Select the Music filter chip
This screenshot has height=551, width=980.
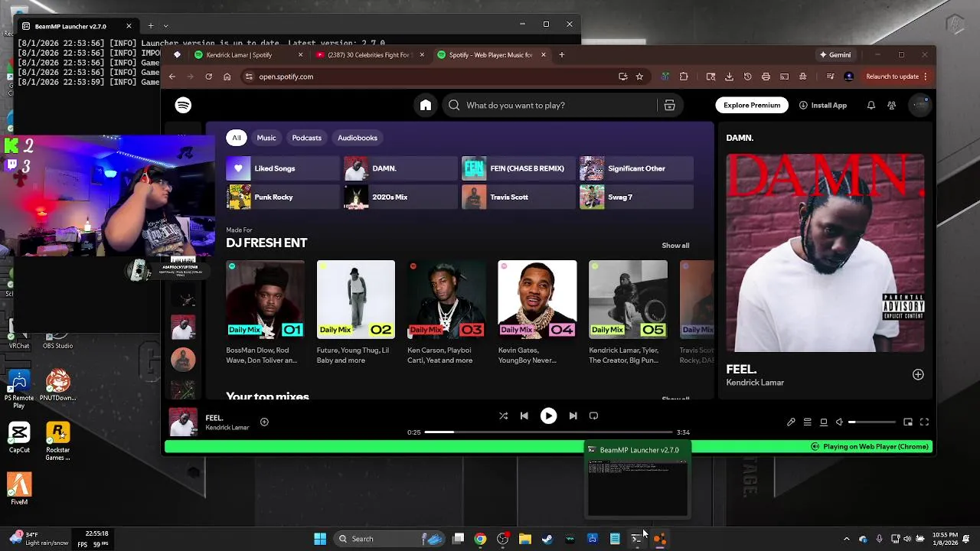(x=266, y=138)
